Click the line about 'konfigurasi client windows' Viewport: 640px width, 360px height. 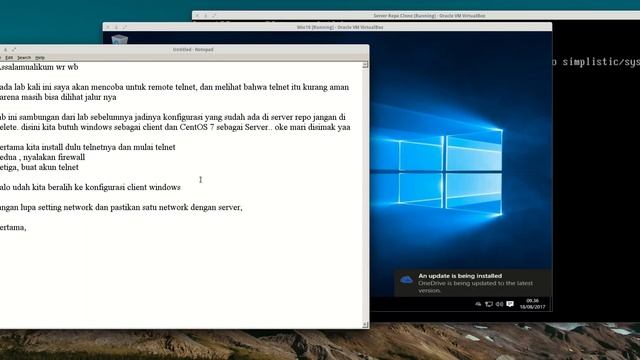pyautogui.click(x=90, y=187)
